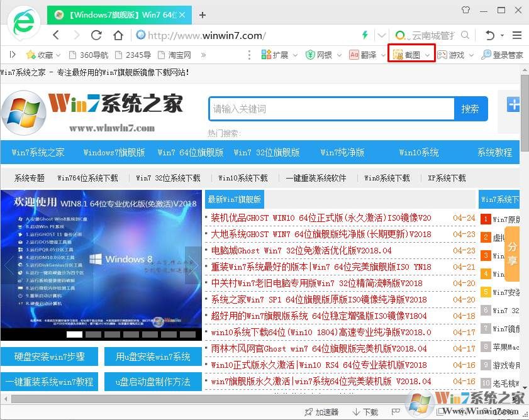Show more bookmarks with double chevron

click(x=203, y=55)
